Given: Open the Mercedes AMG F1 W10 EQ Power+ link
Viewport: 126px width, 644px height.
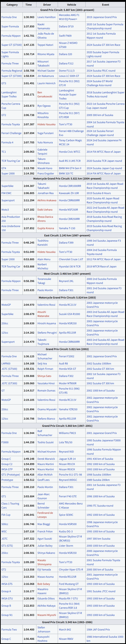Looking at the screenshot, I should pos(69,17).
